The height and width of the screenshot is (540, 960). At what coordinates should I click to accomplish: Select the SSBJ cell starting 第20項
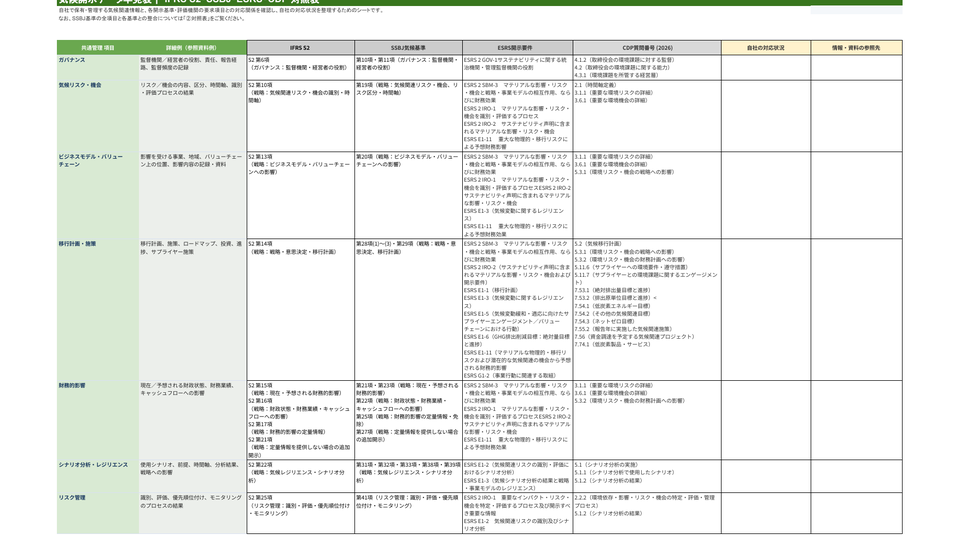[x=408, y=195]
